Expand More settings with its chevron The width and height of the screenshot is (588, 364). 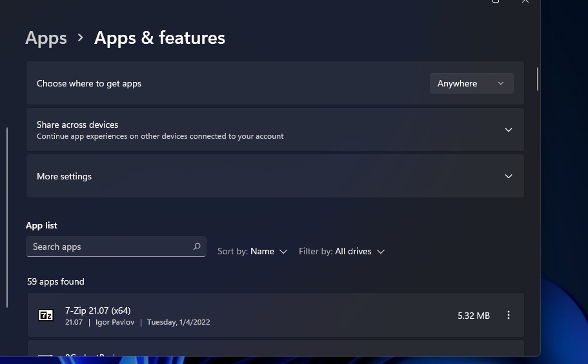click(x=509, y=176)
